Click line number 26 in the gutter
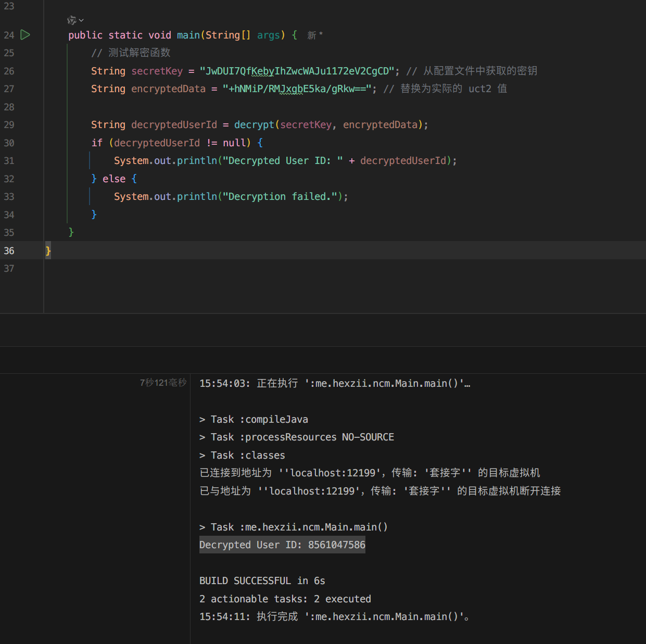The width and height of the screenshot is (646, 644). (9, 71)
